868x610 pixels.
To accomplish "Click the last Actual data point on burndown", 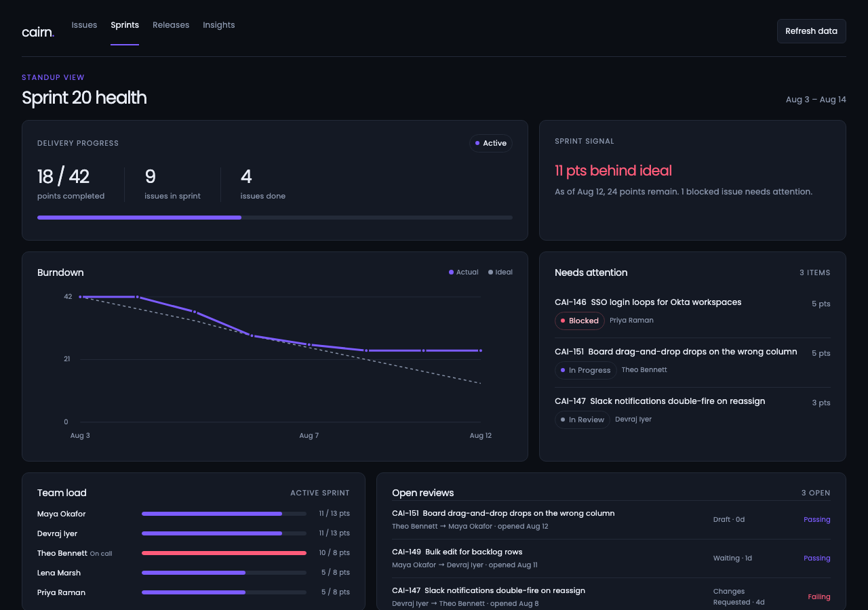I will pyautogui.click(x=480, y=350).
